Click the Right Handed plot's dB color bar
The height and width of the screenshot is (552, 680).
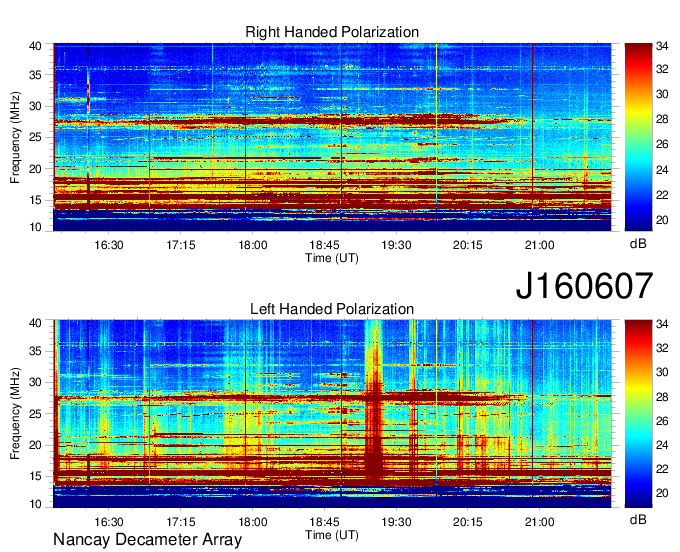[638, 137]
